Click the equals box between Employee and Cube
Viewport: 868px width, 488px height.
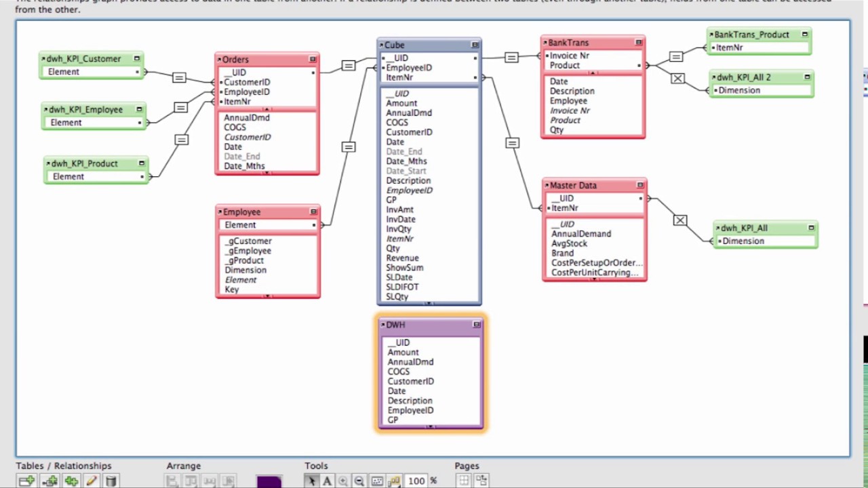(349, 147)
